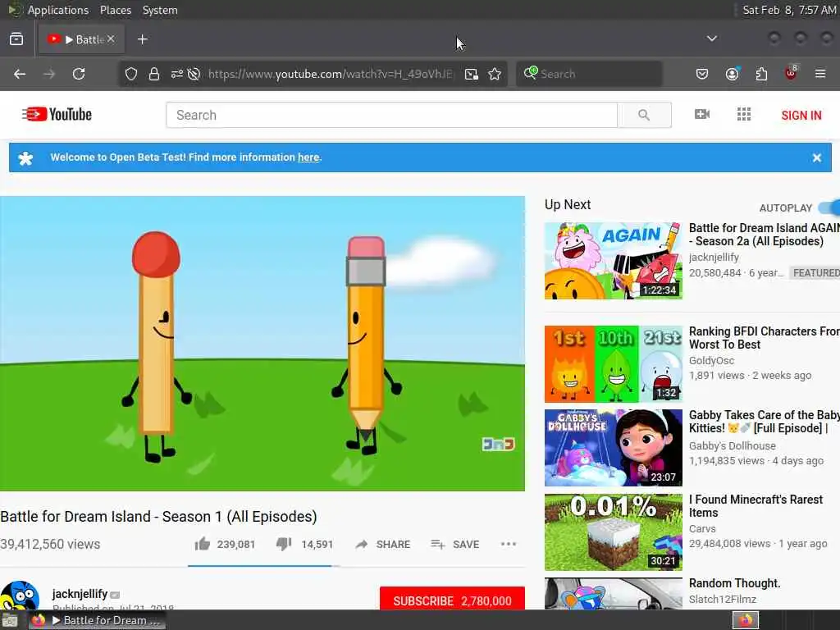840x630 pixels.
Task: Bookmark the page with the star icon
Action: 495,74
